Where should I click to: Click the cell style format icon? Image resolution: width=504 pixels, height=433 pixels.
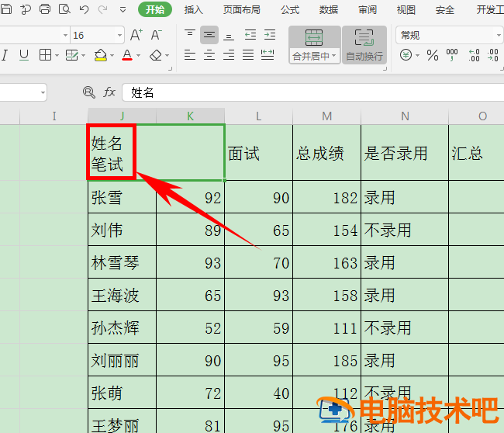tap(71, 55)
